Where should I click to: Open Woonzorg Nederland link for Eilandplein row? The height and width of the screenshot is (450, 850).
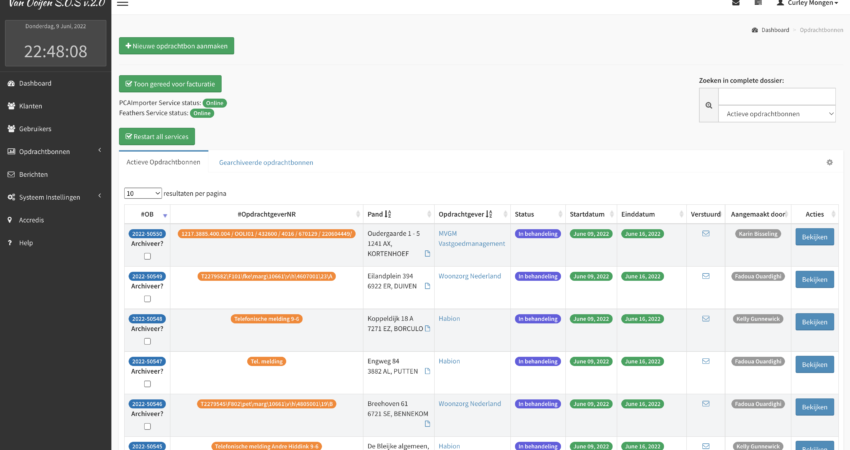469,277
